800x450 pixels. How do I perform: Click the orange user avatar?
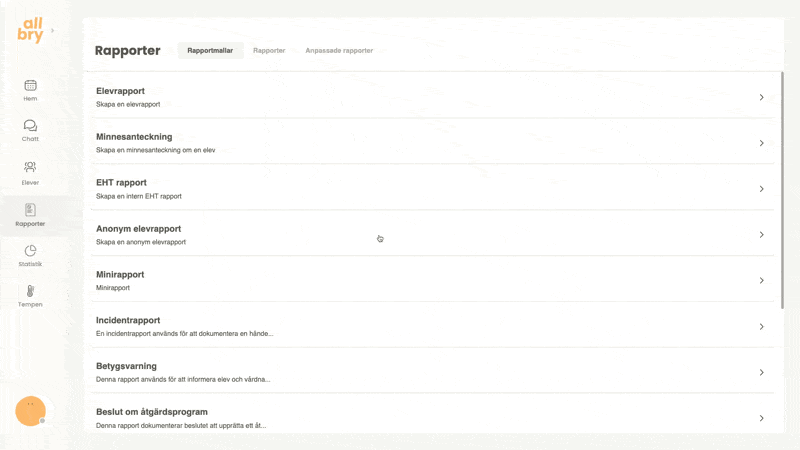[x=30, y=411]
